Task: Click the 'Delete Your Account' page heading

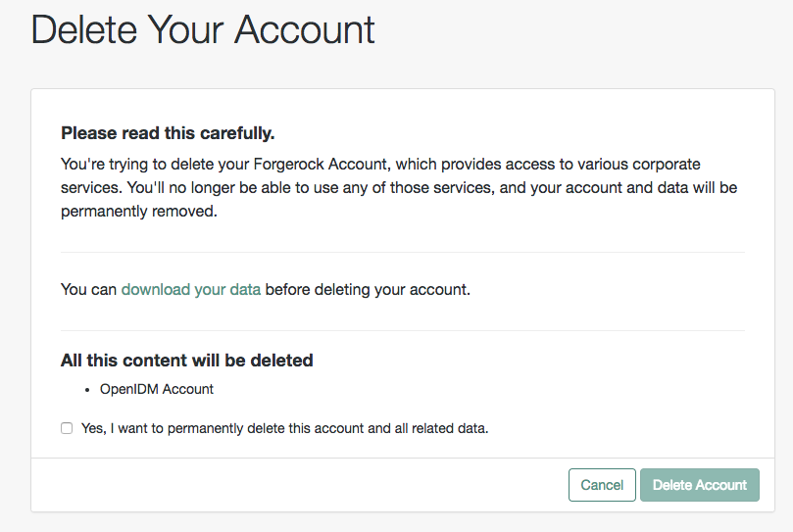Action: tap(203, 29)
